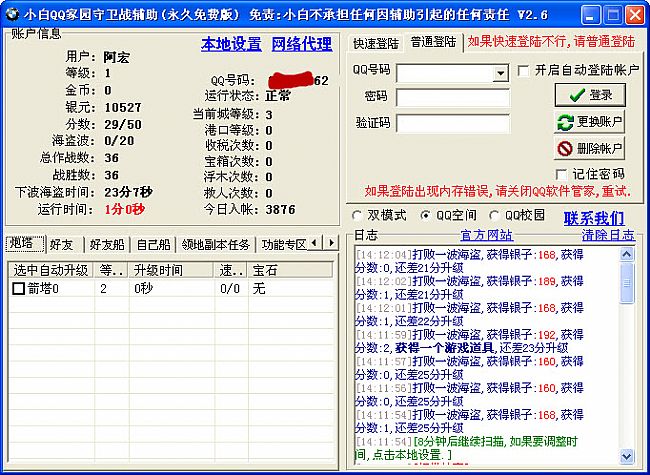Screen dimensions: 650x475
Task: Select the QQ校园 radio button
Action: pyautogui.click(x=494, y=216)
